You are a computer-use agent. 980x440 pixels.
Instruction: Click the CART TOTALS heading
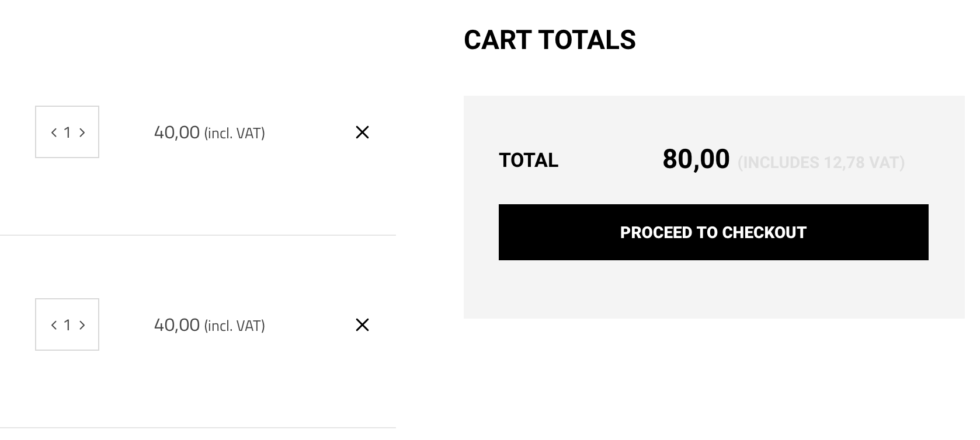click(550, 40)
